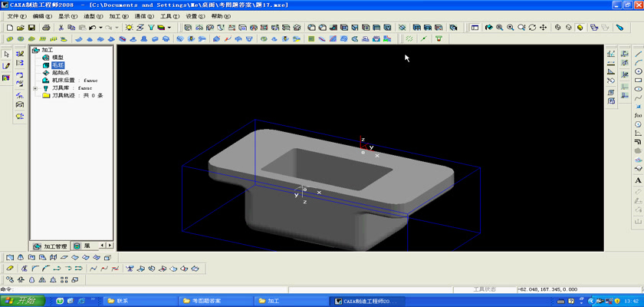Image resolution: width=644 pixels, height=307 pixels.
Task: Select the Rectangle drawing tool
Action: point(638,80)
